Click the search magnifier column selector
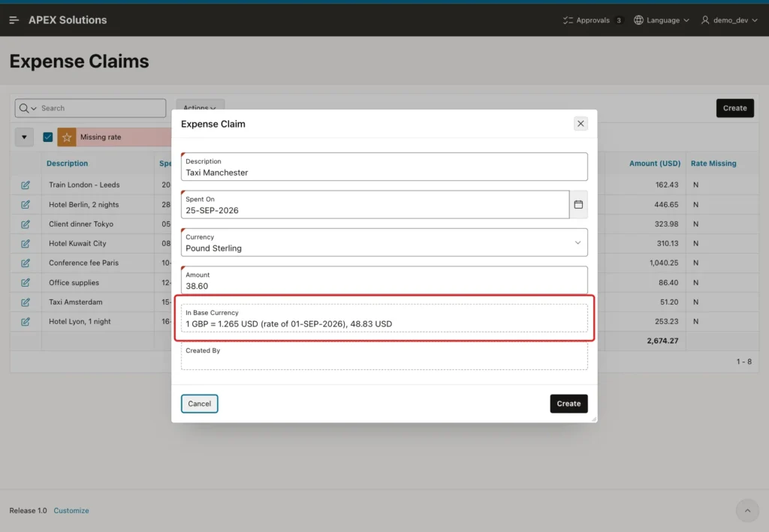The height and width of the screenshot is (532, 769). point(28,108)
